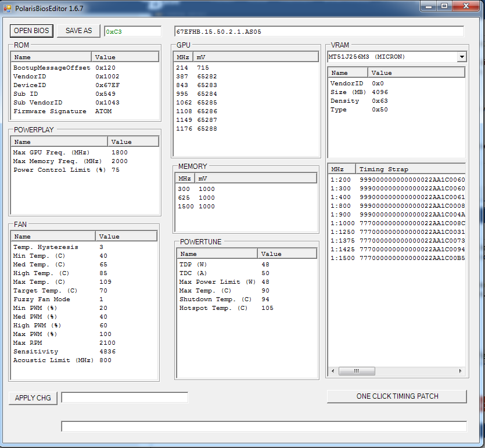Select the 1:1000 timing strap row

click(397, 223)
